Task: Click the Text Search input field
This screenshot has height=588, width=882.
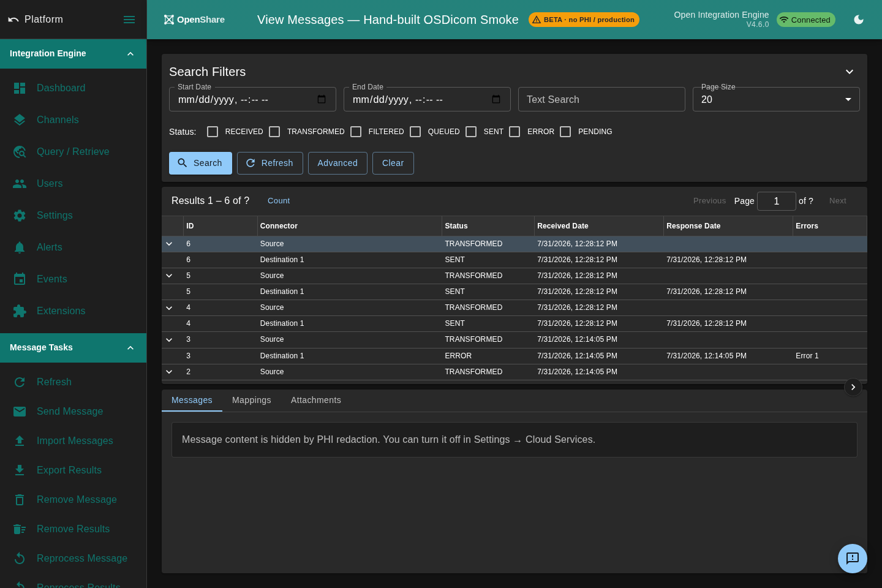Action: 601,99
